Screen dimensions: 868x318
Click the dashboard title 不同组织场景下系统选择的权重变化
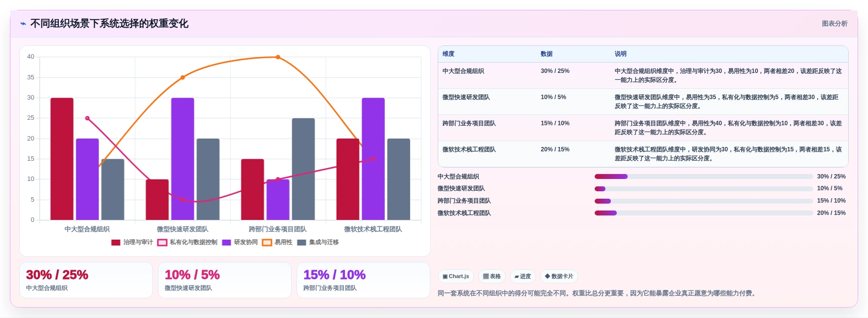coord(110,24)
